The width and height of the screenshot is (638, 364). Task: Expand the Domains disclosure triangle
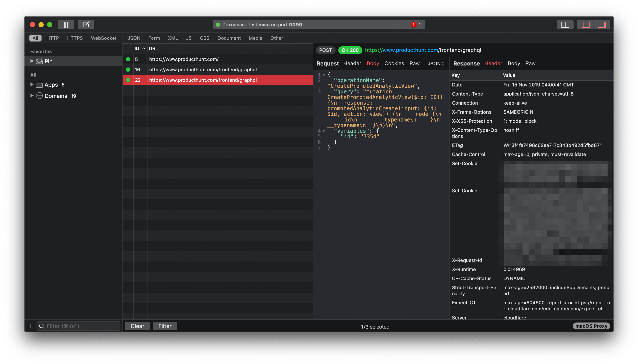[x=32, y=96]
